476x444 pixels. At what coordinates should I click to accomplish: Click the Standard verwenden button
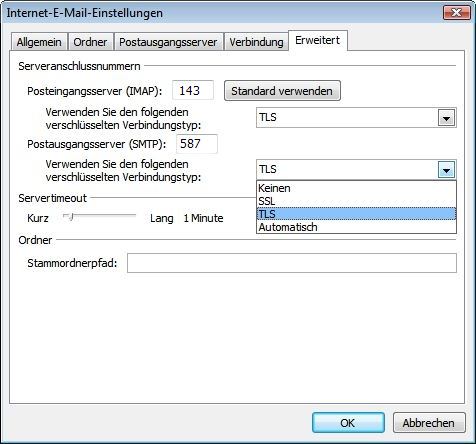coord(282,91)
